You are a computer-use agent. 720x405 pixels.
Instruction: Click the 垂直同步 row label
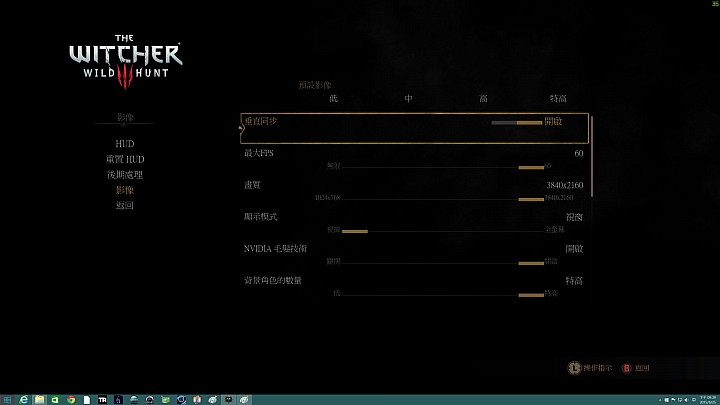pos(260,121)
